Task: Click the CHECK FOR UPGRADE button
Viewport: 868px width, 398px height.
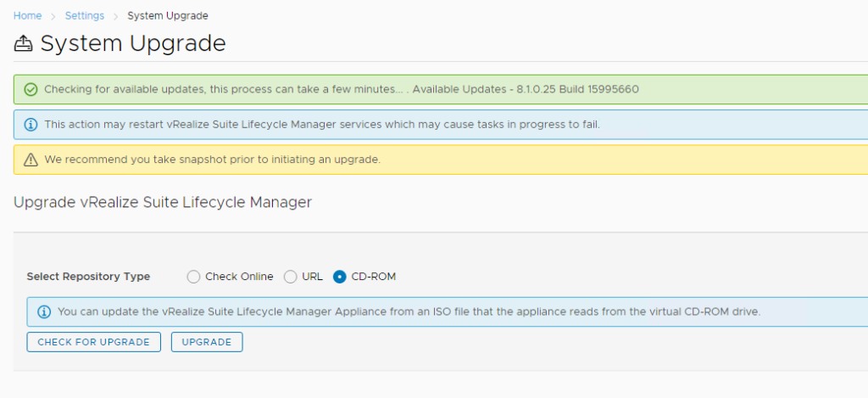Action: coord(93,342)
